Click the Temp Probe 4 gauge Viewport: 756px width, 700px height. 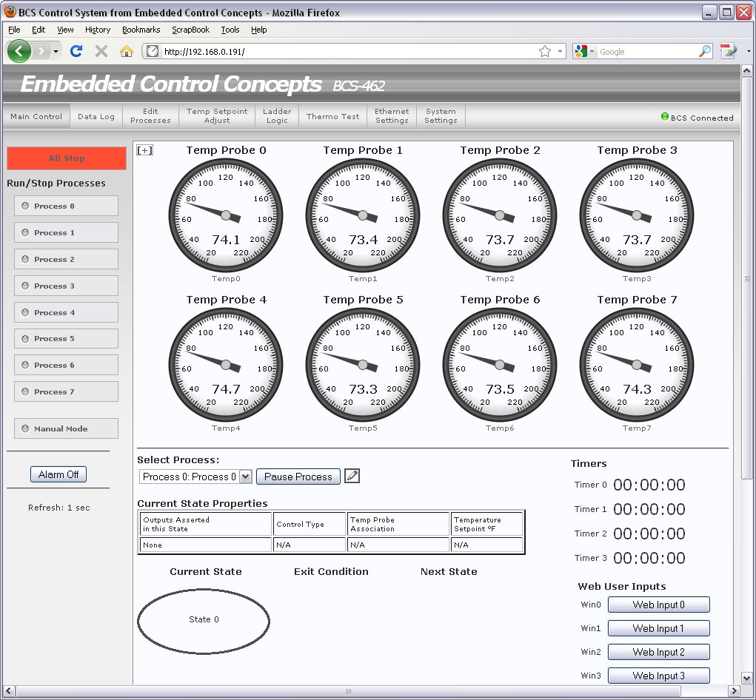point(226,365)
